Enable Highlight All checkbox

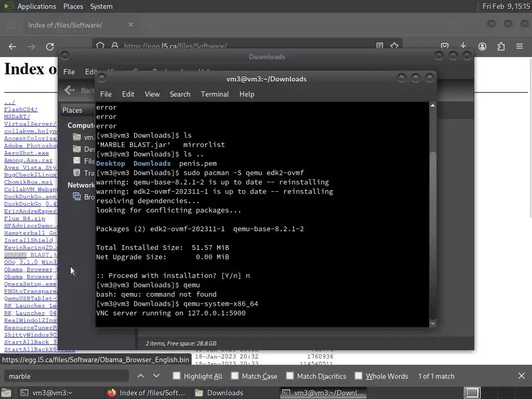click(x=177, y=376)
